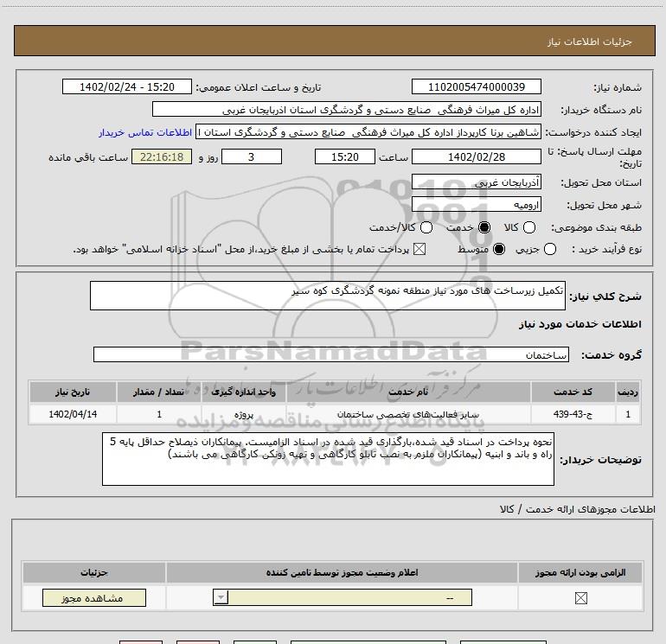Image resolution: width=666 pixels, height=644 pixels.
Task: Click the remaining time field 22:16:18
Action: (x=162, y=156)
